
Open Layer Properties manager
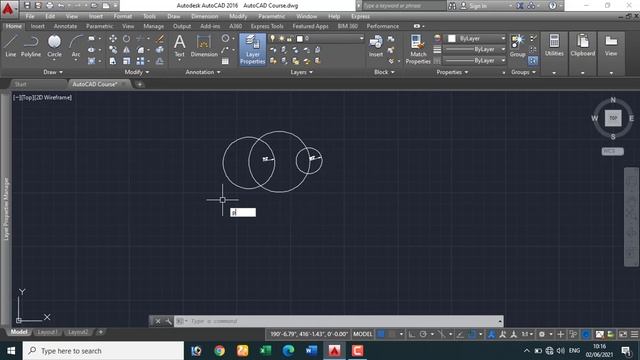click(x=253, y=49)
